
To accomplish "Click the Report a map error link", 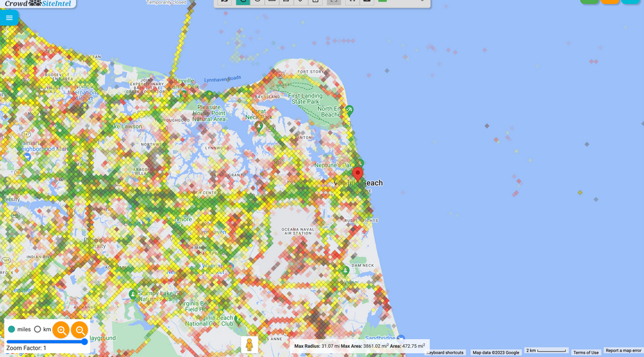I will (623, 351).
